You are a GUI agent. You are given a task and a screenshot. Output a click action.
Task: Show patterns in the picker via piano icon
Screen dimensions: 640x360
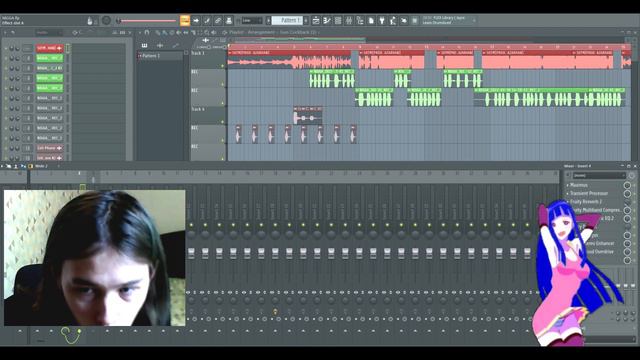point(144,45)
